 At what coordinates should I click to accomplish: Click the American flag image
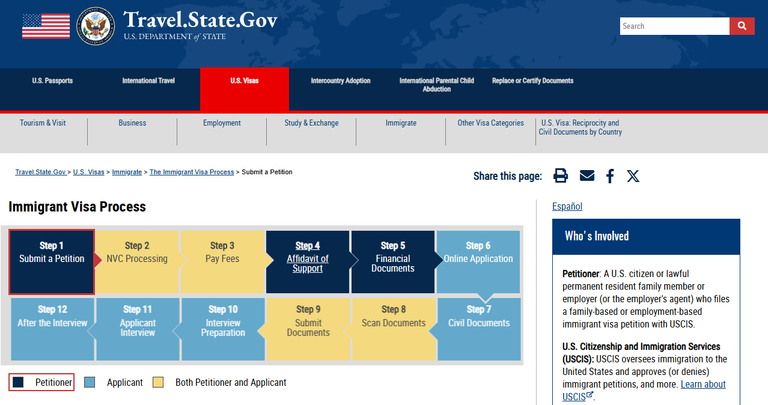[46, 26]
